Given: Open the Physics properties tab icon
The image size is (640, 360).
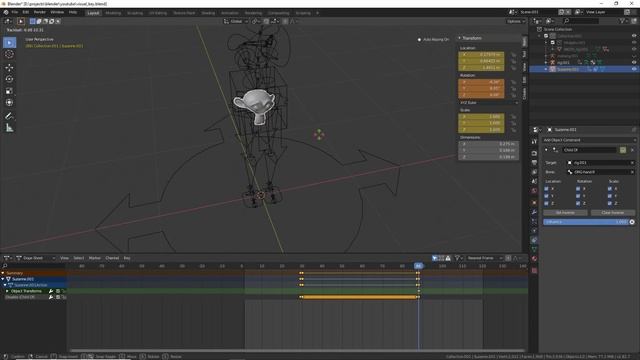Looking at the screenshot, I should coord(534,231).
